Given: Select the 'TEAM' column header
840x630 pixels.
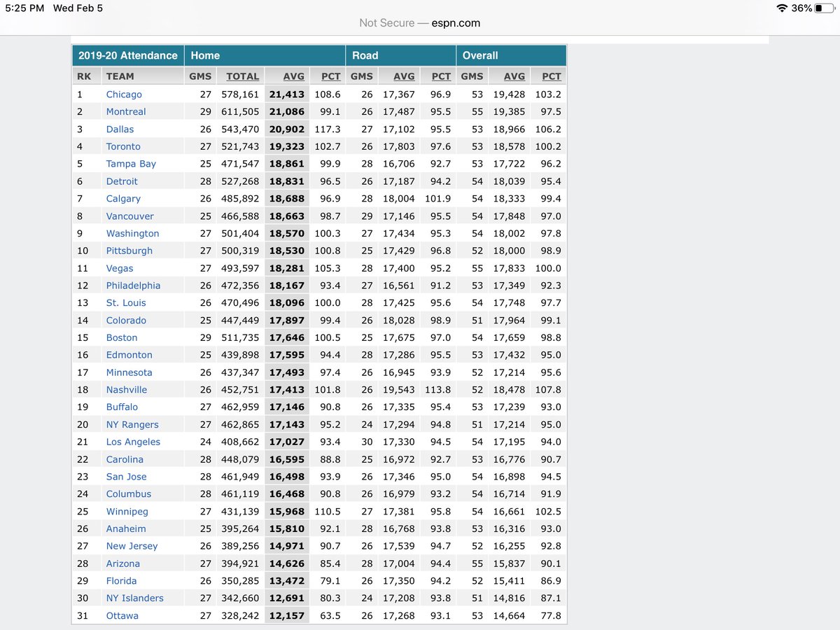Looking at the screenshot, I should click(120, 76).
